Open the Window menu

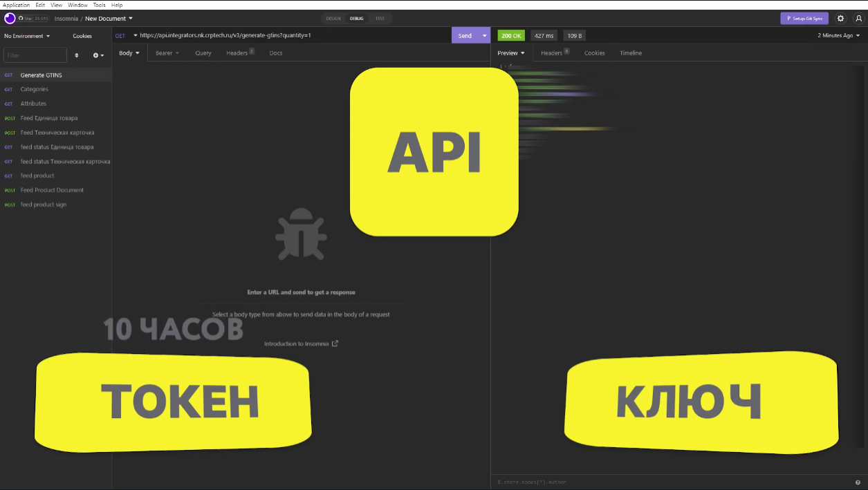tap(77, 5)
